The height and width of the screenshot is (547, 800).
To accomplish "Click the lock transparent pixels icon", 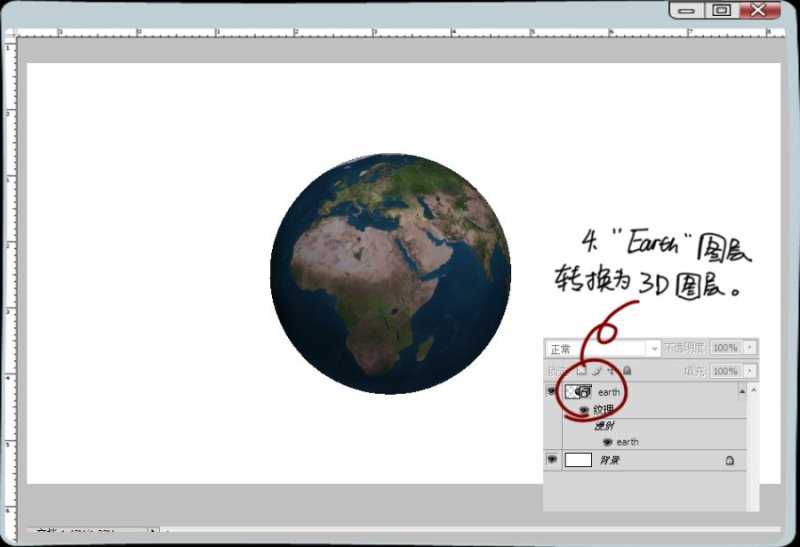I will (581, 371).
